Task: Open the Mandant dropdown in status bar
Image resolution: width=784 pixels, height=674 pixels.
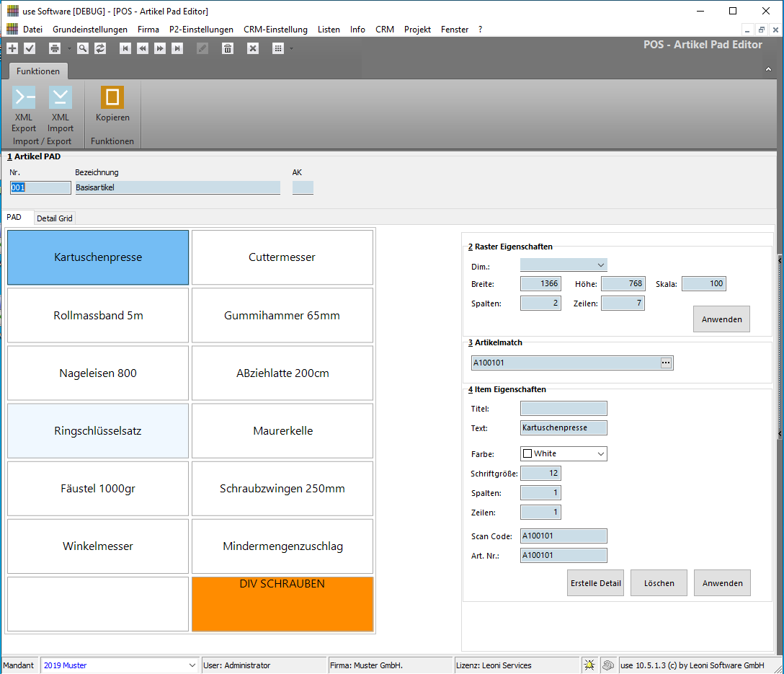Action: (192, 665)
